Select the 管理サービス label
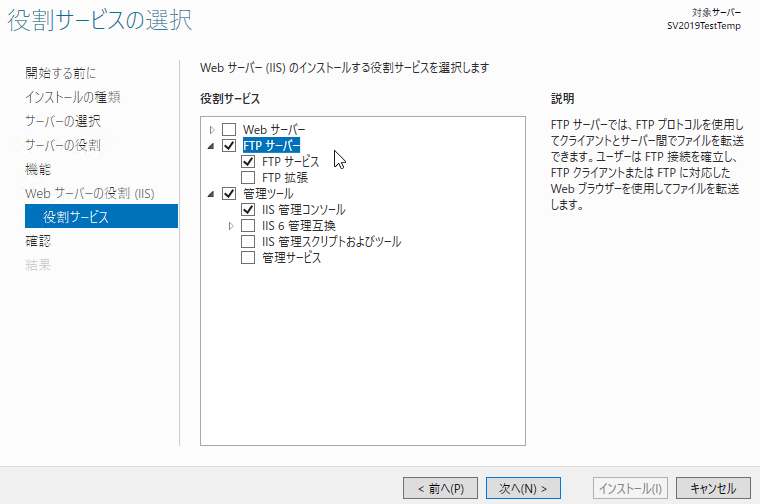This screenshot has width=760, height=504. [291, 257]
